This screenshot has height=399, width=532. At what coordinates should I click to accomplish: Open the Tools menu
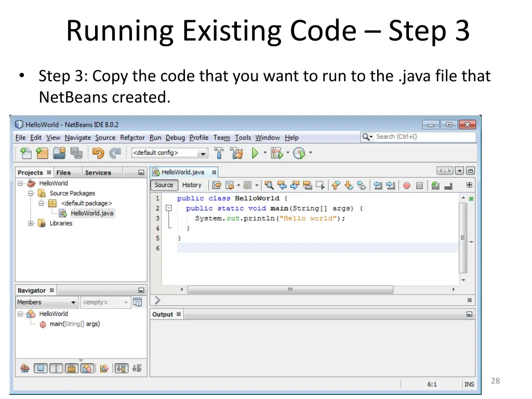pos(243,137)
